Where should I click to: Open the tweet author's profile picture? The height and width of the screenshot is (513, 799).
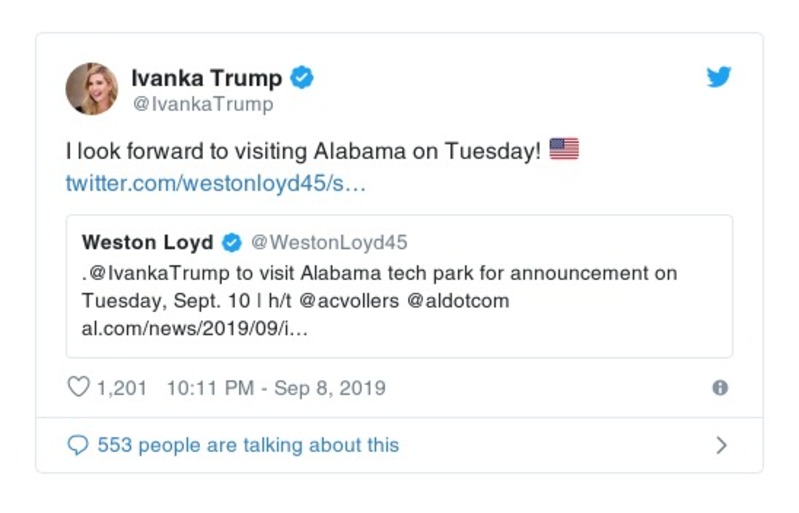click(92, 89)
